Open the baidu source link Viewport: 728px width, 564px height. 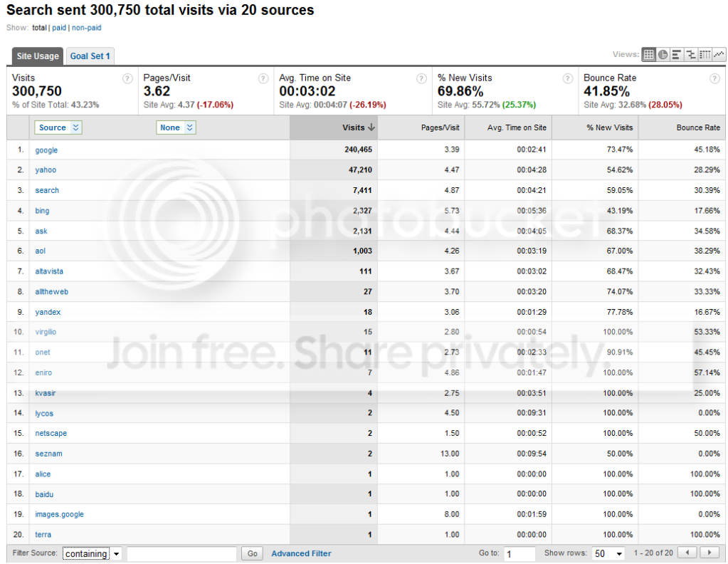pos(44,494)
